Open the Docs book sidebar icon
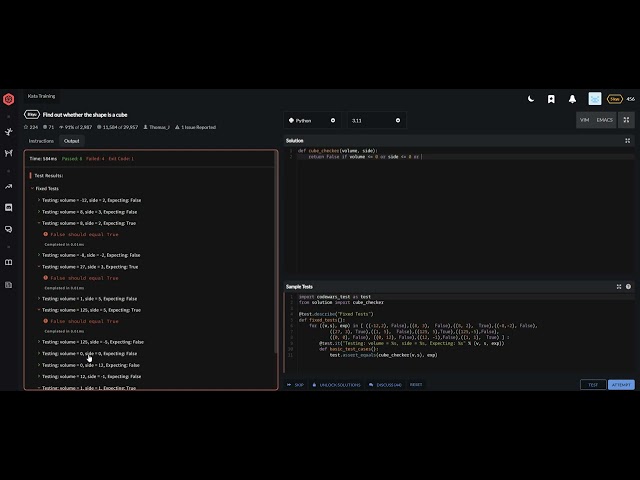This screenshot has width=640, height=480. click(x=9, y=262)
